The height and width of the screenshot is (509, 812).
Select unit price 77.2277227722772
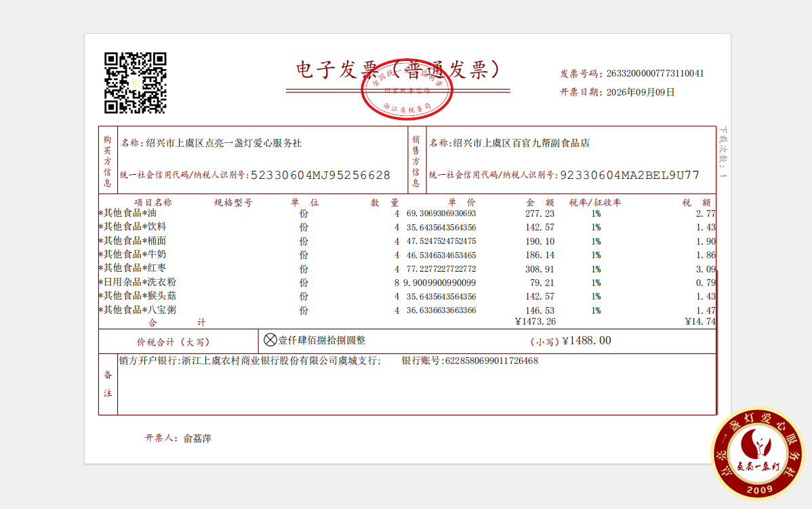click(441, 269)
